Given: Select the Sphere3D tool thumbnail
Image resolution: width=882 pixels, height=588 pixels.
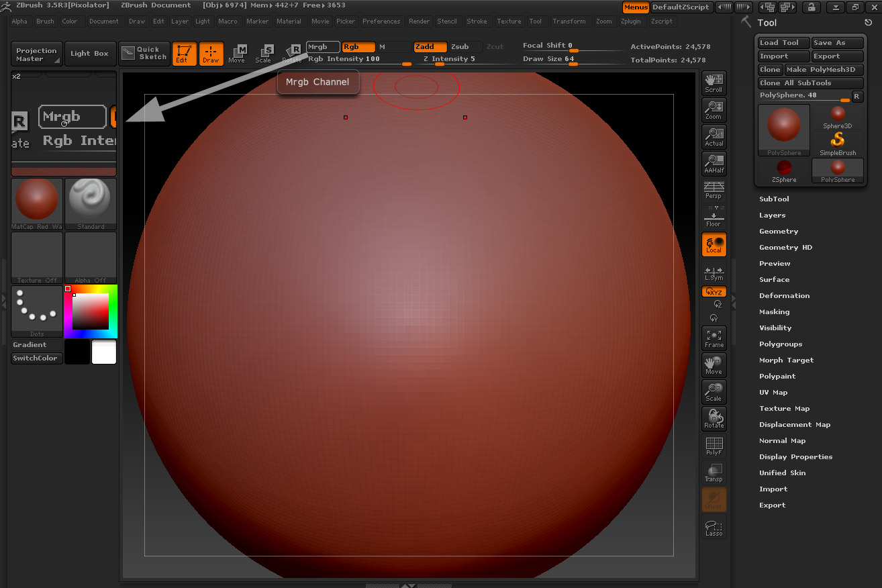Looking at the screenshot, I should tap(838, 117).
